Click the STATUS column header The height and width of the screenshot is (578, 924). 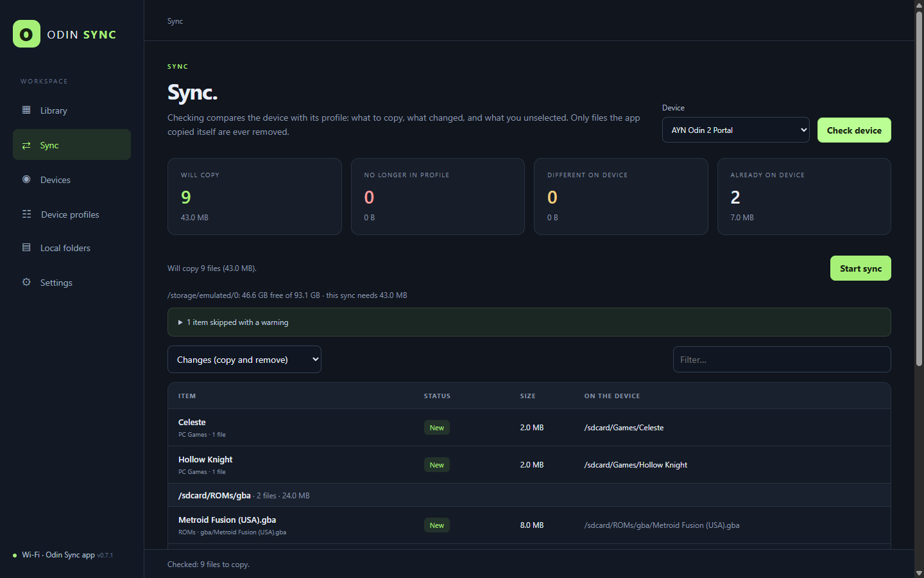point(437,396)
